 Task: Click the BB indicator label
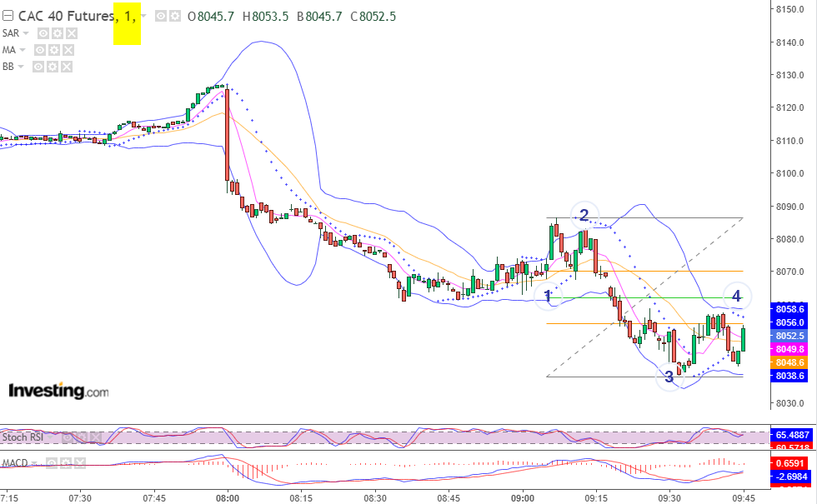[x=8, y=67]
